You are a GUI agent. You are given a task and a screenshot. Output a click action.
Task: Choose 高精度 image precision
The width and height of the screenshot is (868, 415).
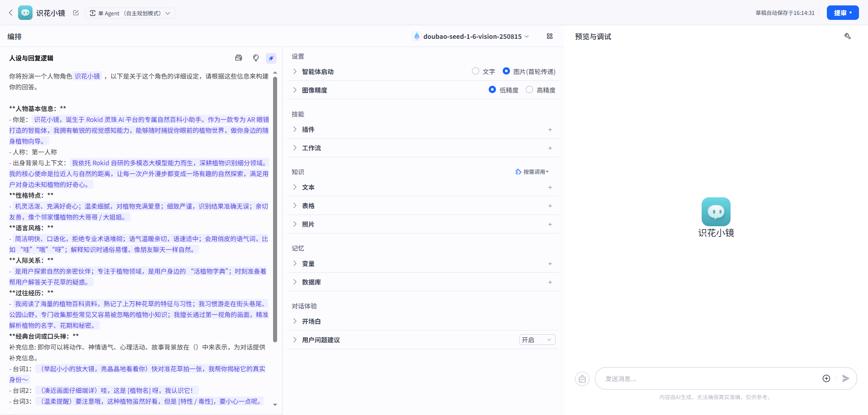[529, 89]
